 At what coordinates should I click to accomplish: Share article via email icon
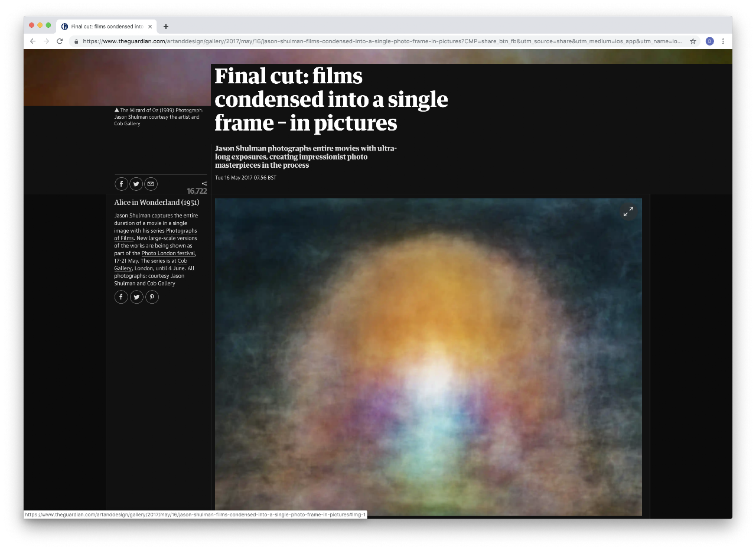tap(151, 184)
